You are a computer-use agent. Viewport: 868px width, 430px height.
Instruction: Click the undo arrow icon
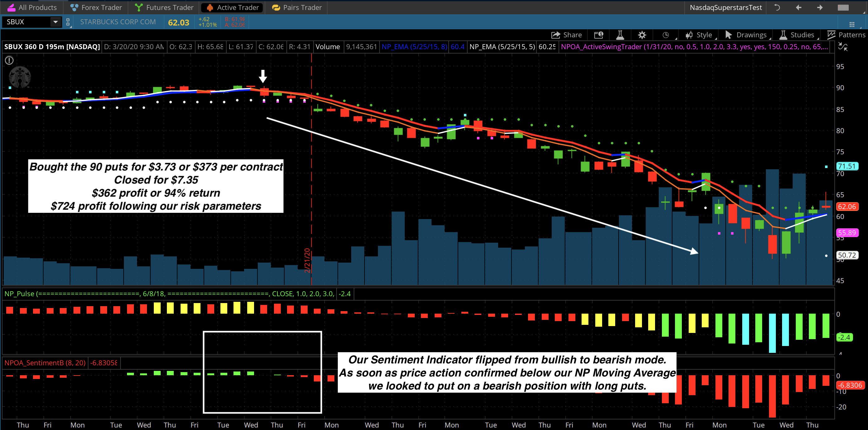point(777,7)
